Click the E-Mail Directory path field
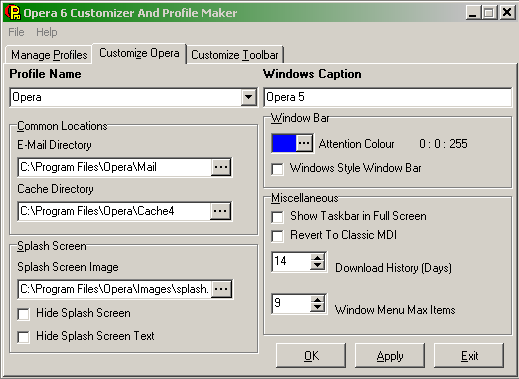Image resolution: width=519 pixels, height=379 pixels. coord(115,167)
